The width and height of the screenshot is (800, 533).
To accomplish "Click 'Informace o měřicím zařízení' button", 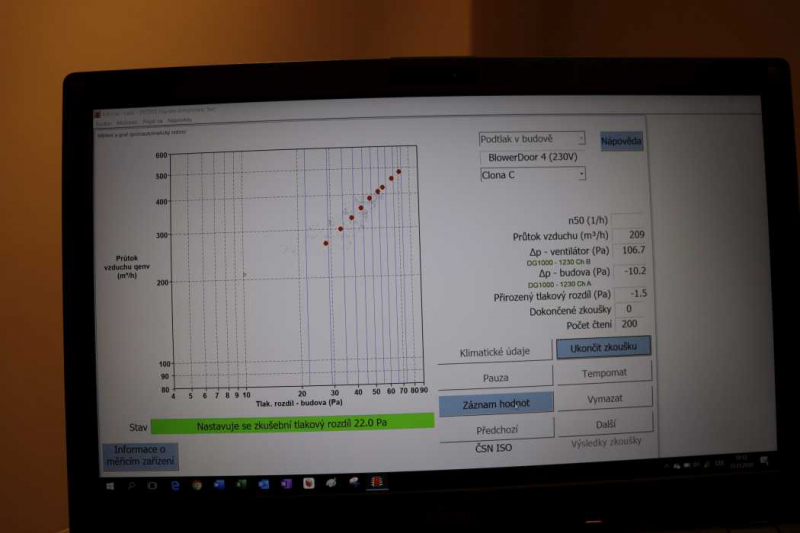I will coord(140,456).
